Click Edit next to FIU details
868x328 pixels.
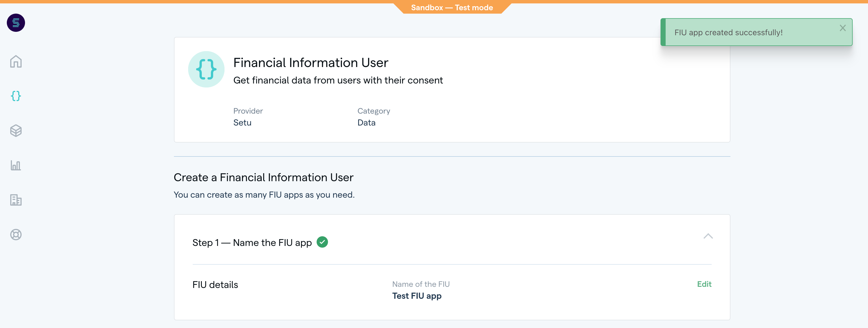704,284
